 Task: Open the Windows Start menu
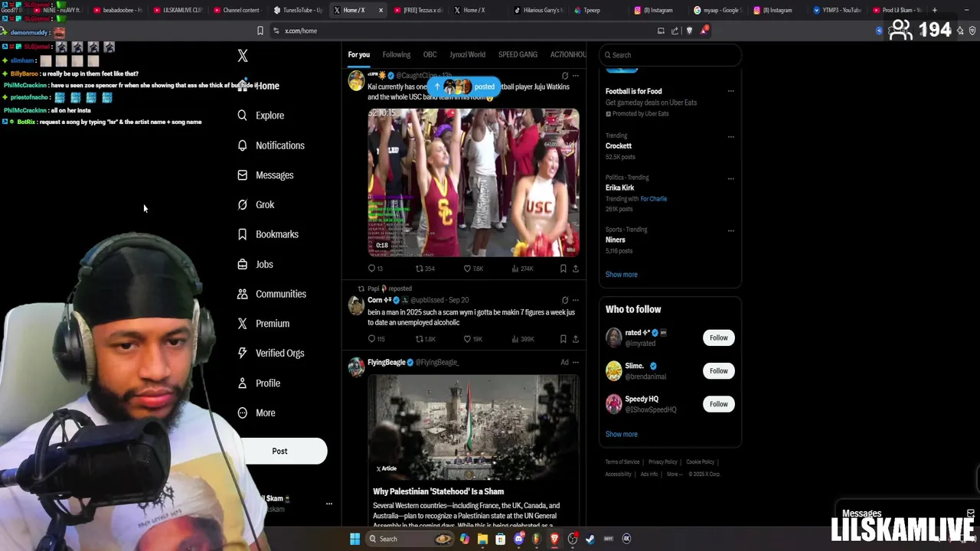pos(355,539)
